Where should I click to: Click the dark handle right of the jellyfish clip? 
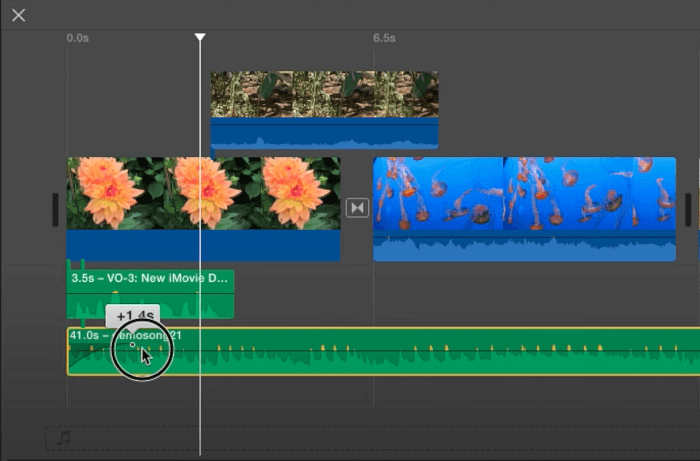[x=688, y=208]
